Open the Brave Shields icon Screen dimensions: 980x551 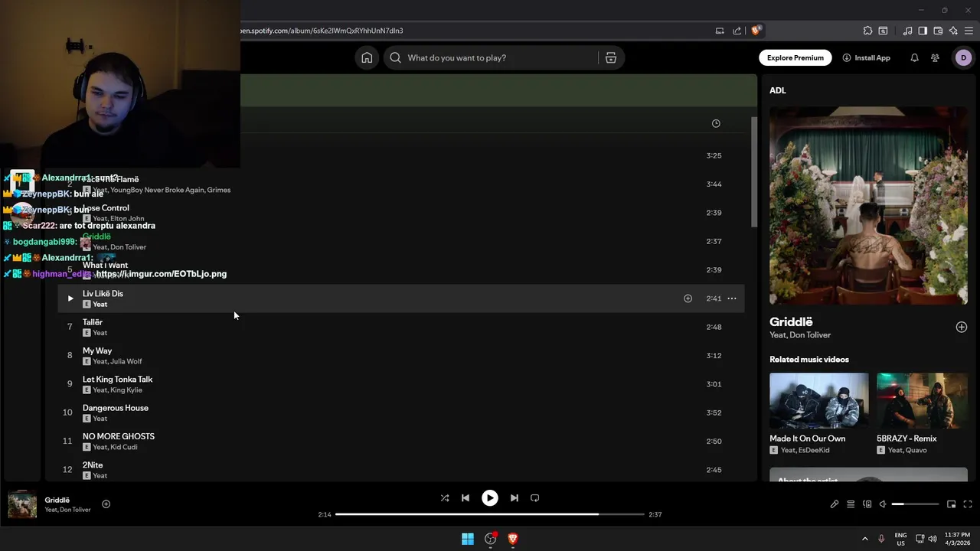point(756,31)
